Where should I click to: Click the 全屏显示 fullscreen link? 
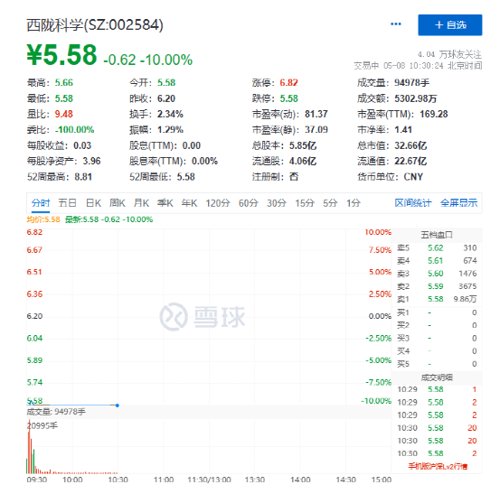pos(459,203)
